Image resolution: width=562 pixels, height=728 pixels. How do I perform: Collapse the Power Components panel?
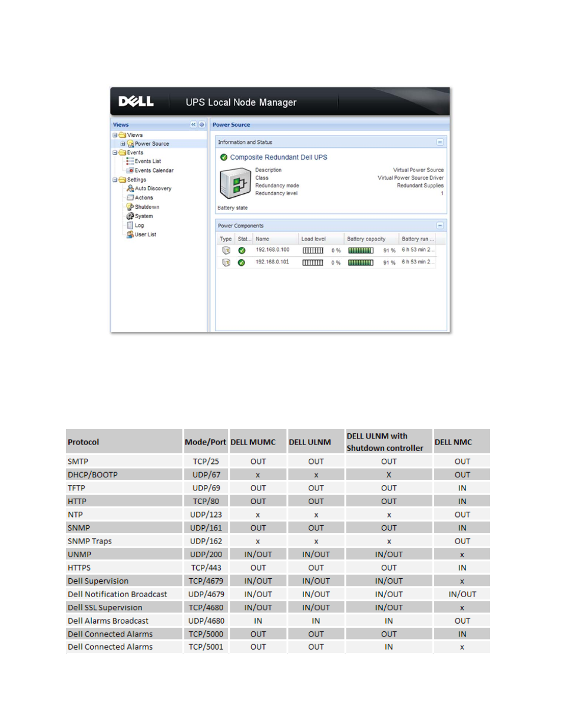pyautogui.click(x=439, y=226)
